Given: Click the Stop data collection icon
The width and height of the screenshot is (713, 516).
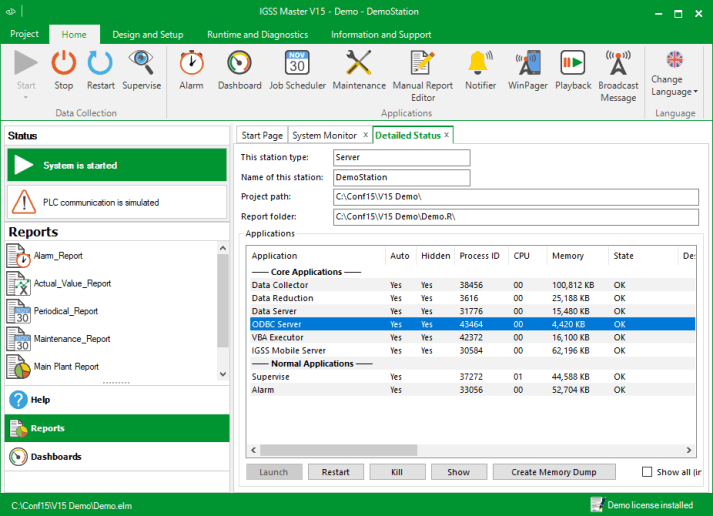Looking at the screenshot, I should [x=63, y=64].
